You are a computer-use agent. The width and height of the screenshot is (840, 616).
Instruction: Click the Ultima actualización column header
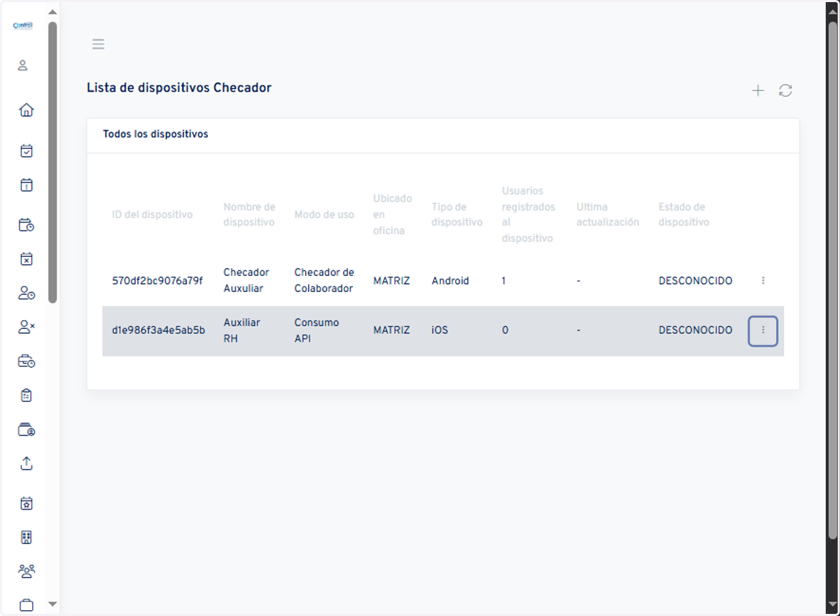pyautogui.click(x=608, y=215)
